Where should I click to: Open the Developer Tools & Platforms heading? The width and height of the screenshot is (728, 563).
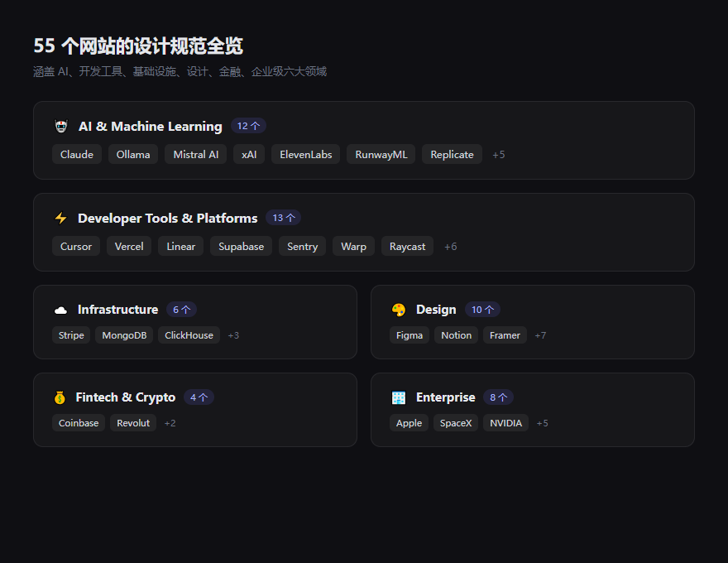(x=167, y=219)
